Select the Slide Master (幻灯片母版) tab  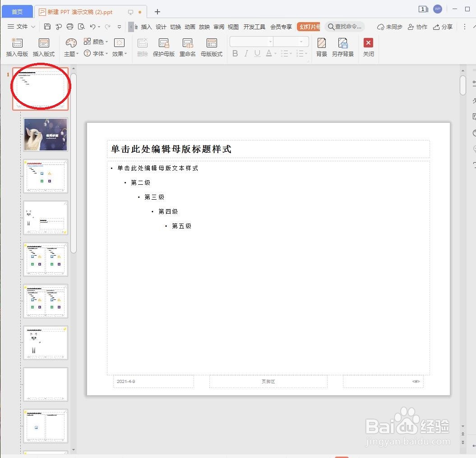(x=309, y=27)
